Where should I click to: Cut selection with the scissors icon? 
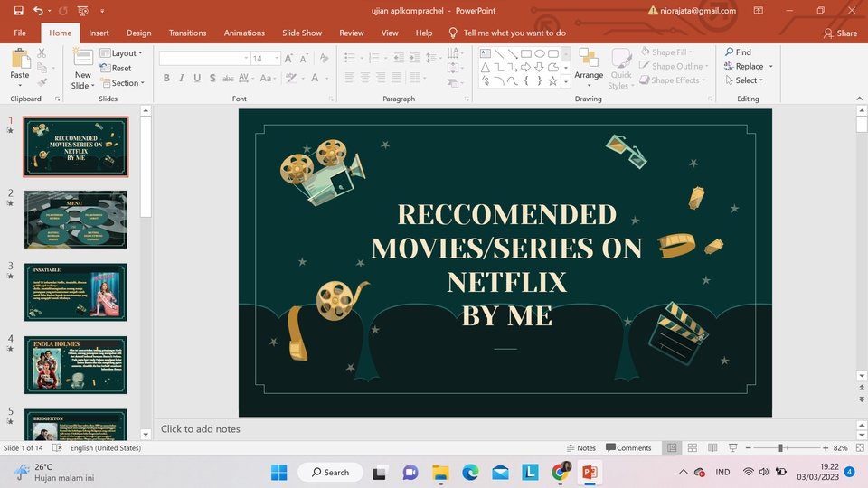[42, 53]
